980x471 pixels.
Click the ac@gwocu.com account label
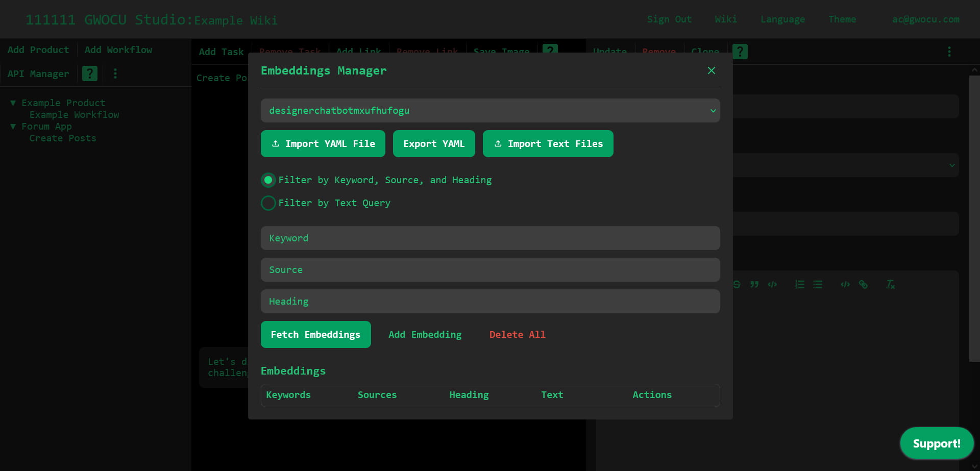(926, 19)
